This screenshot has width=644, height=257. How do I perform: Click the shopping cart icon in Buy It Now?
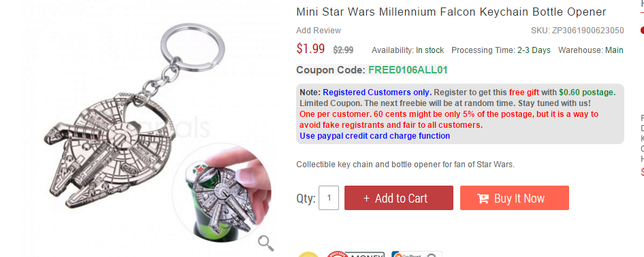pyautogui.click(x=483, y=199)
